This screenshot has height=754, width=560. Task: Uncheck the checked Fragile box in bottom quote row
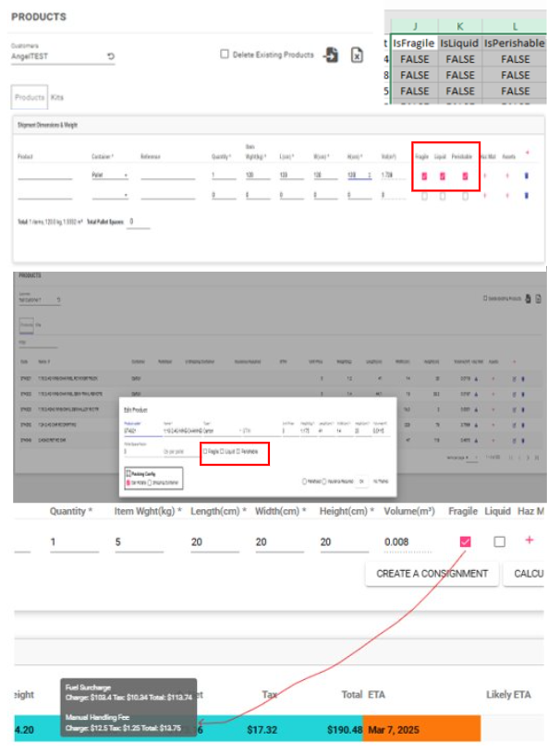(464, 541)
